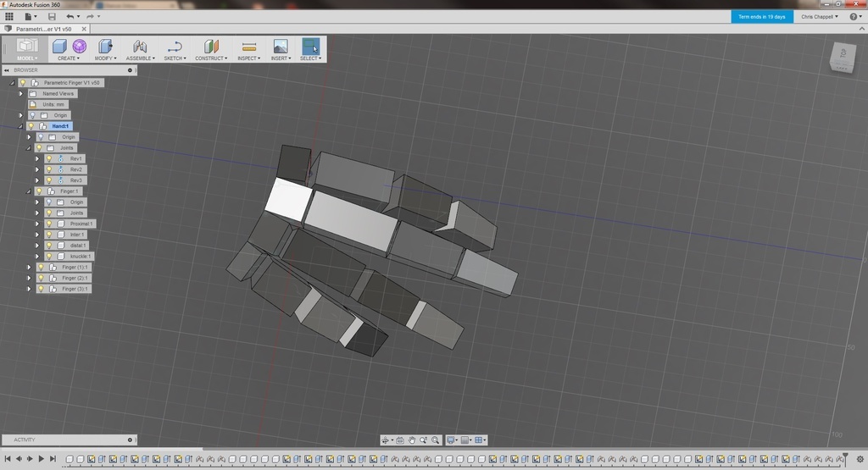Click the Modify press-pull icon
Screen dimensions: 868x470
(x=105, y=47)
